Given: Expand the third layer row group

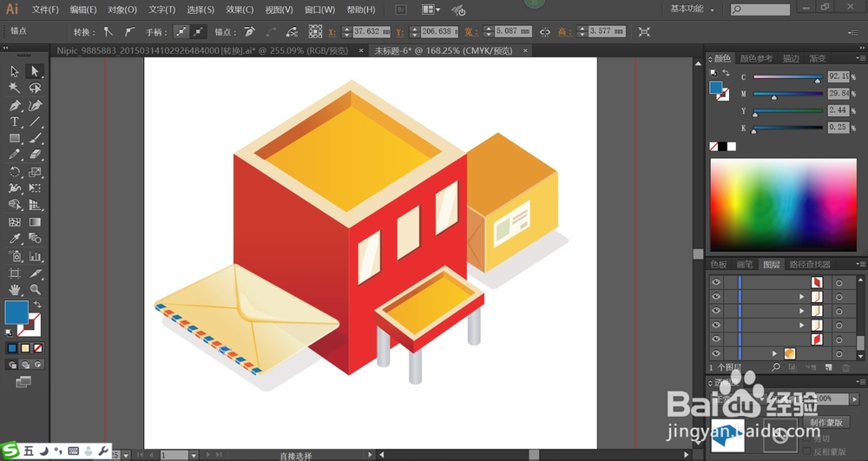Looking at the screenshot, I should click(x=801, y=311).
